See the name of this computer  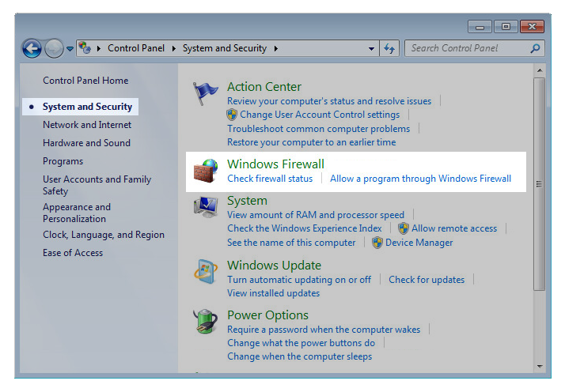[x=291, y=243]
